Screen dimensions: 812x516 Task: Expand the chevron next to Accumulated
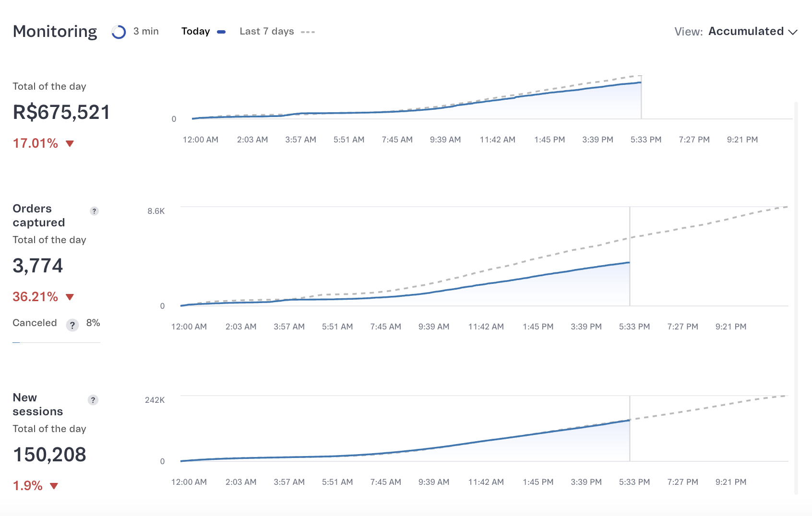(x=793, y=32)
